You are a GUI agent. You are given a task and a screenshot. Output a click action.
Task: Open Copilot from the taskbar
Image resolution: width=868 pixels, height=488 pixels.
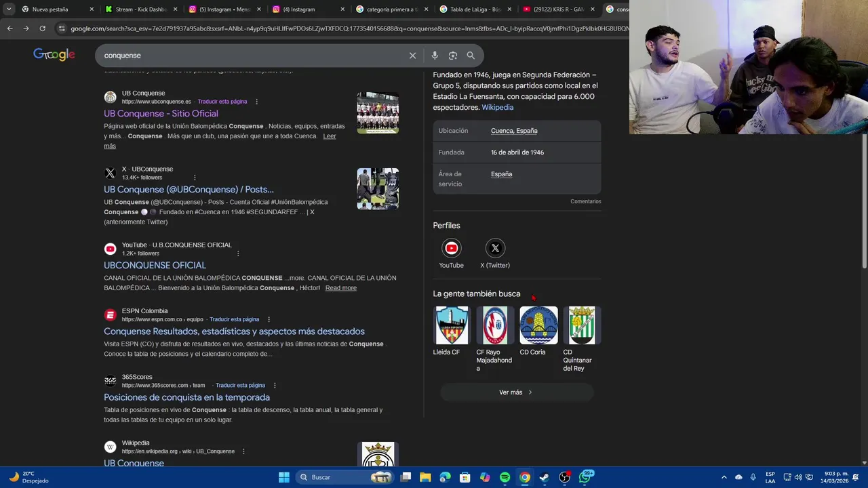click(x=485, y=477)
